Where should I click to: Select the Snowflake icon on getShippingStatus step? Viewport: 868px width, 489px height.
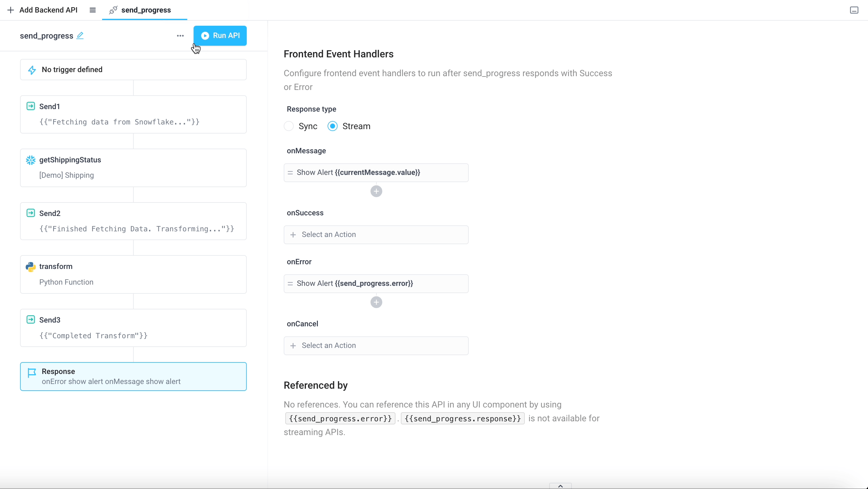[31, 160]
